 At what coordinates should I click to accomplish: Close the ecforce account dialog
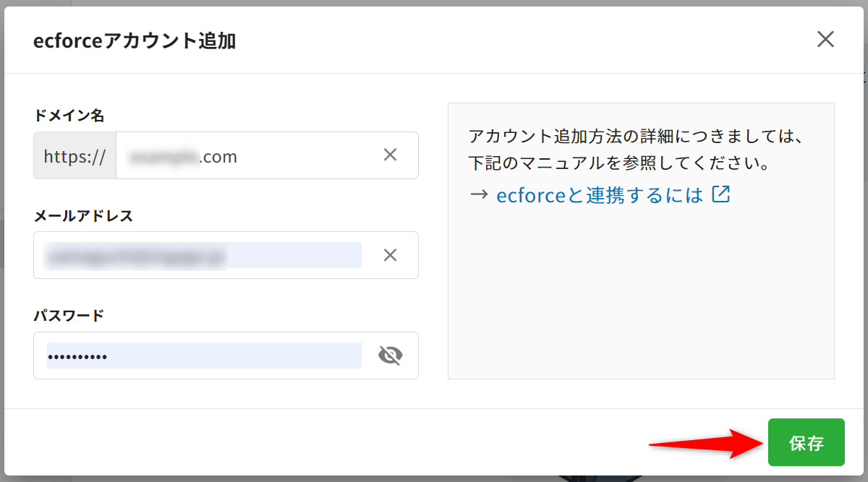[825, 39]
